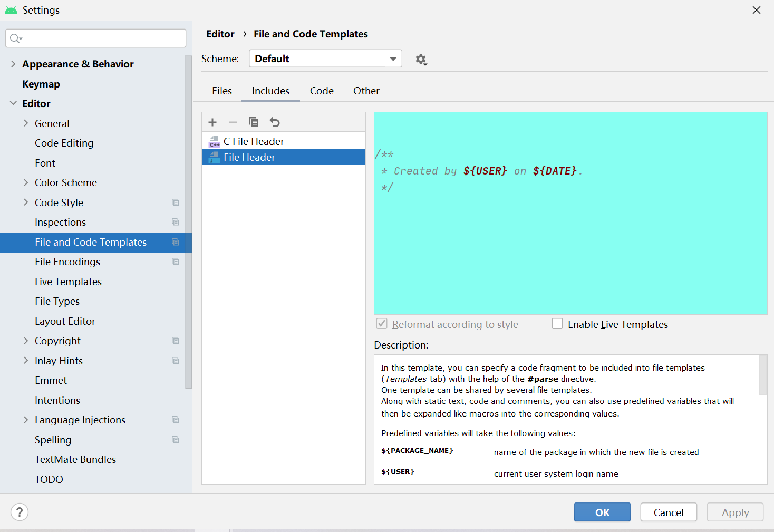Click project-level icon beside Inspections
The width and height of the screenshot is (774, 532).
click(176, 222)
